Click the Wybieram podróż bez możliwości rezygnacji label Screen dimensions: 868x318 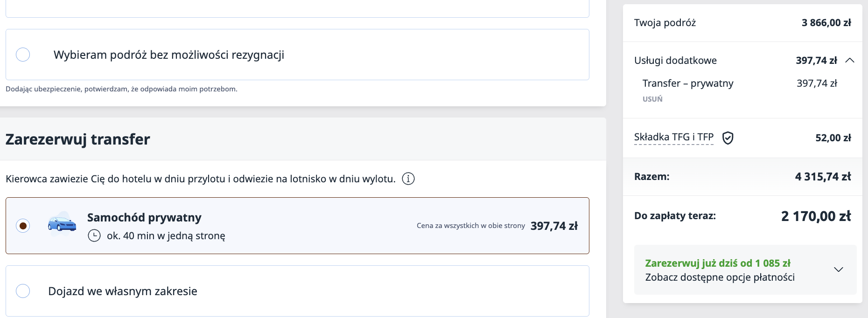[169, 55]
